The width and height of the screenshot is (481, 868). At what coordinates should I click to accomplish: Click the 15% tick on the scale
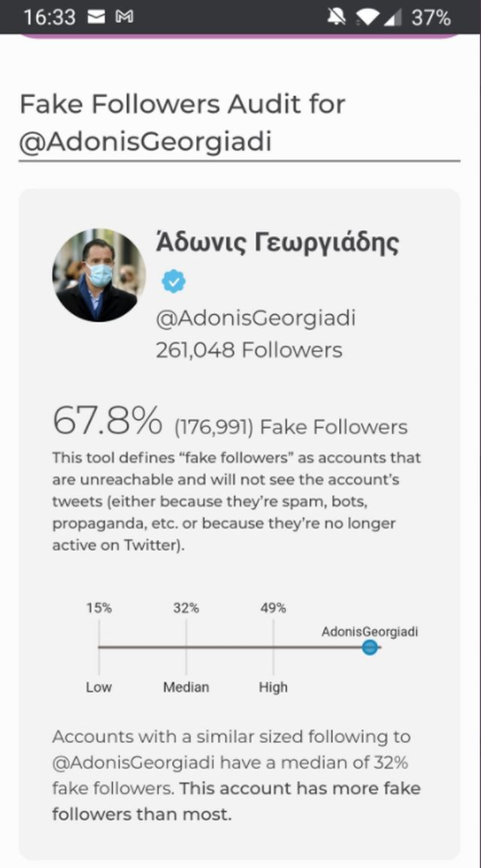[x=98, y=609]
